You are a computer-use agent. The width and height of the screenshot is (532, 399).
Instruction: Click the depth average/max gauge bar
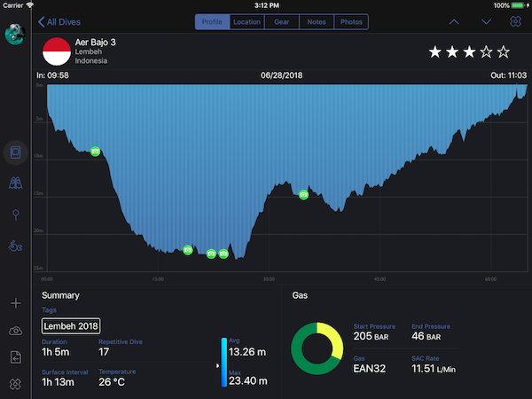[x=223, y=363]
